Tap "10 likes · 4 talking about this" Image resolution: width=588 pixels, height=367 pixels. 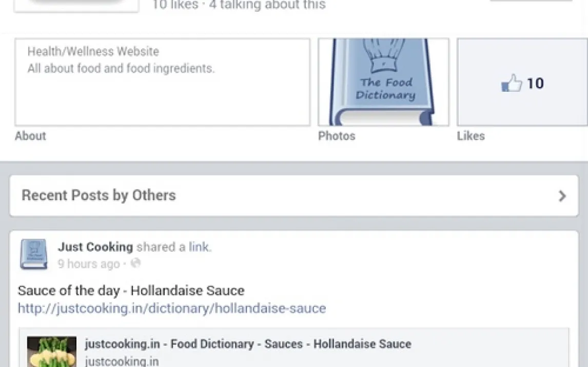coord(239,6)
